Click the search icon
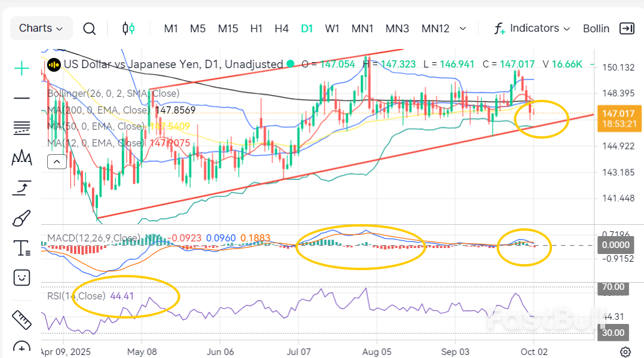 (x=89, y=28)
